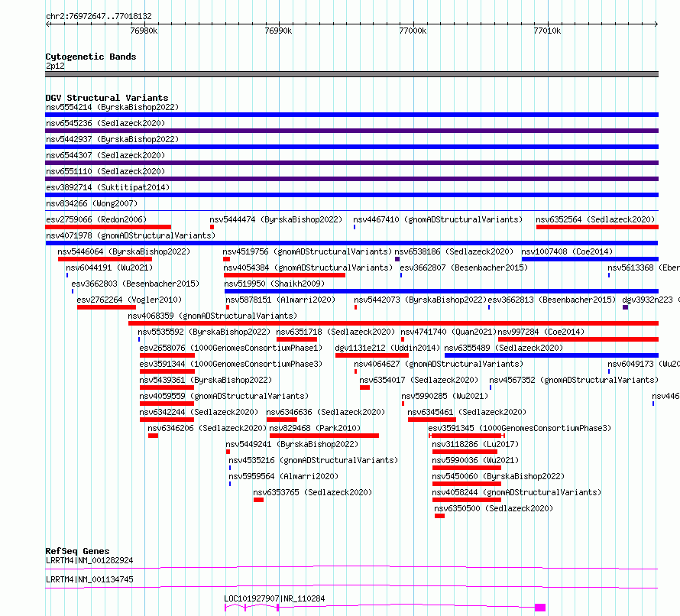Click nsv6353765 (Sedlazeck2020) label

(312, 492)
